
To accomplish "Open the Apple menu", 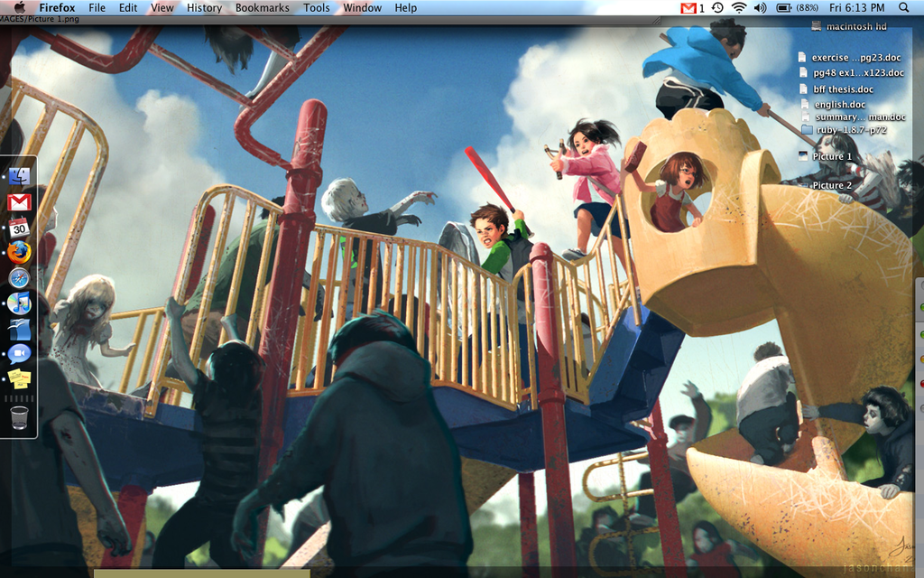I will tap(20, 7).
